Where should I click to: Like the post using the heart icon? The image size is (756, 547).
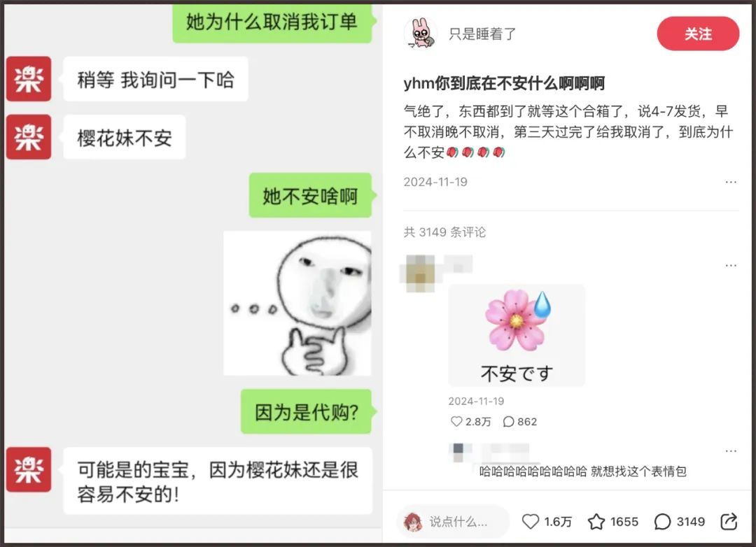(531, 521)
